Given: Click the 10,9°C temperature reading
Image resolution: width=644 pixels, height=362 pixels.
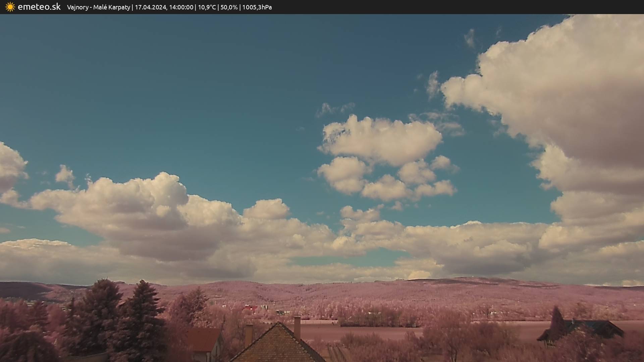Looking at the screenshot, I should click(x=207, y=7).
